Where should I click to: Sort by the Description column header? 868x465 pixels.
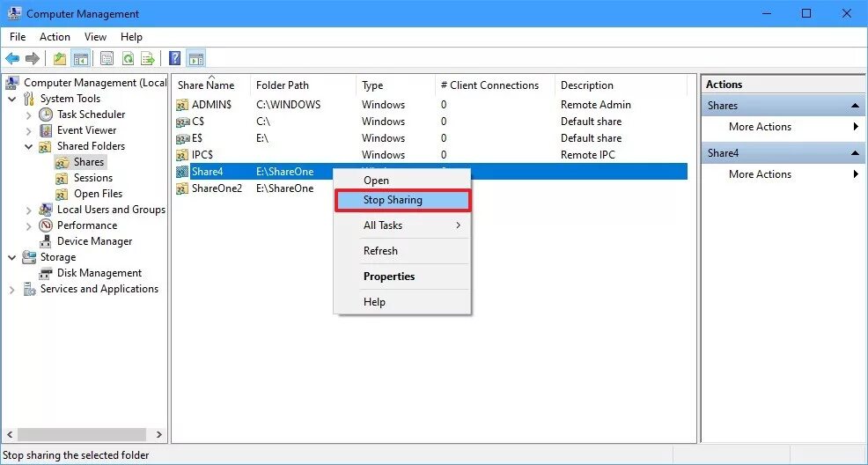(x=621, y=85)
